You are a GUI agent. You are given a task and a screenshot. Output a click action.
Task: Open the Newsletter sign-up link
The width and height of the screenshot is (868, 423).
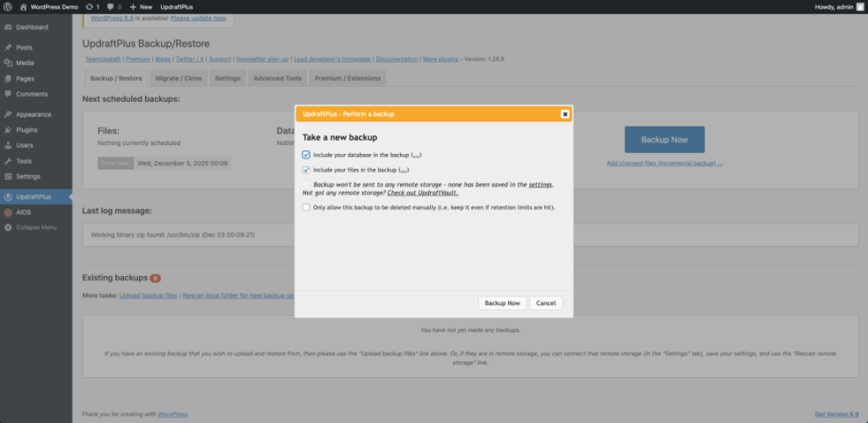coord(262,59)
